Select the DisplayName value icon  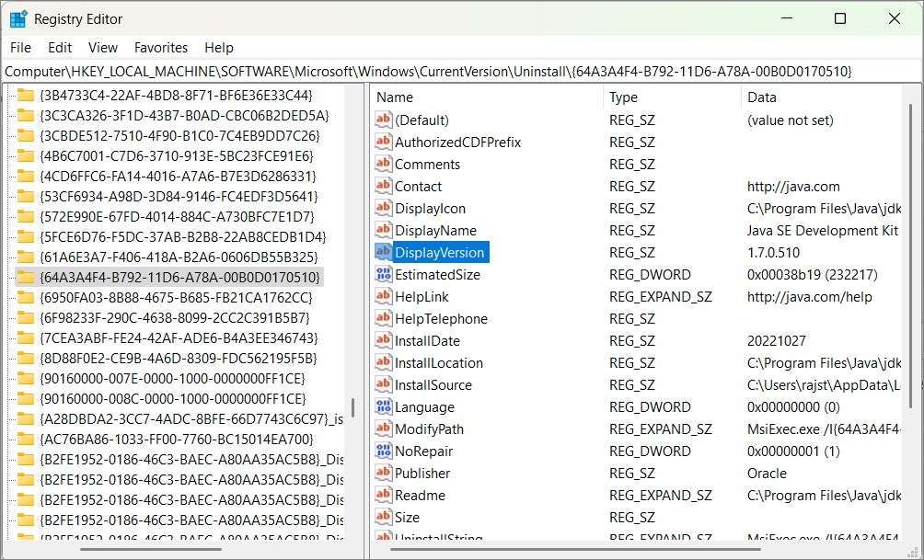[x=384, y=230]
